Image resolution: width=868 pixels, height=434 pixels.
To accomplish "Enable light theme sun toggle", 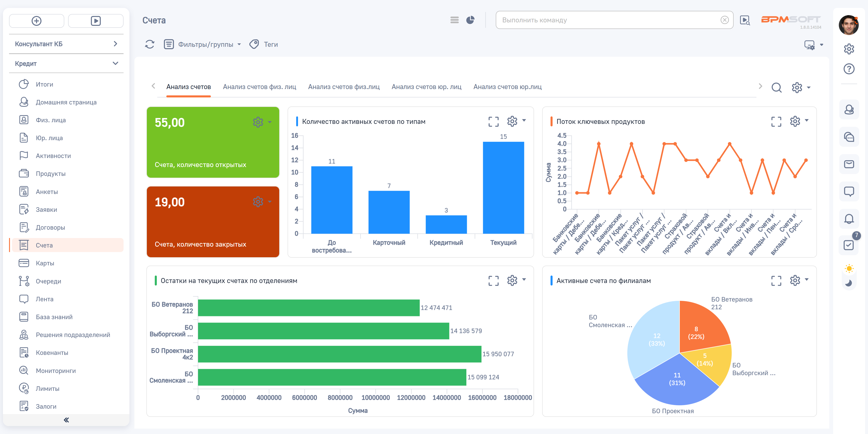I will pos(849,268).
